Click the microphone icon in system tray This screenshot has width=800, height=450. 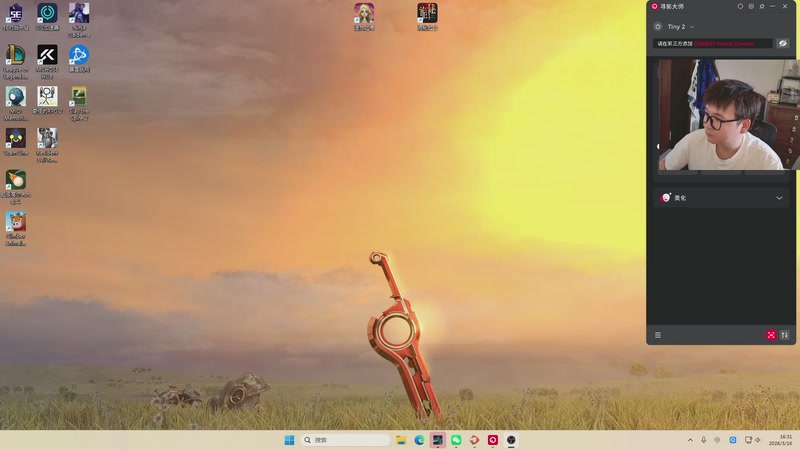tap(704, 440)
